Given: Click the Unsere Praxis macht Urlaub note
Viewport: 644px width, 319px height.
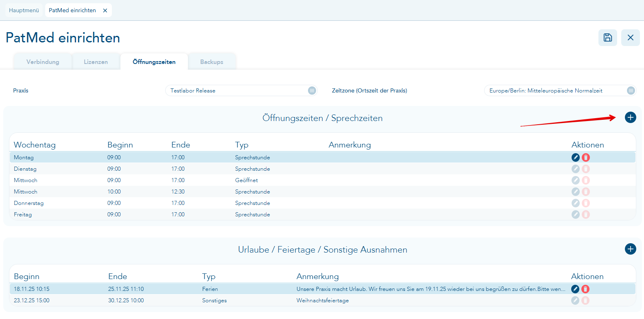Looking at the screenshot, I should (431, 289).
